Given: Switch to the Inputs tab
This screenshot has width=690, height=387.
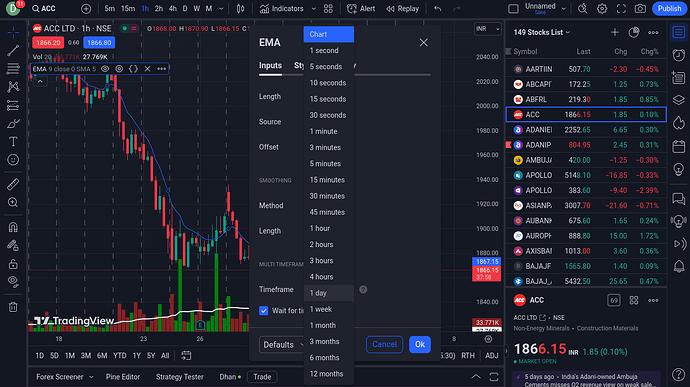Looking at the screenshot, I should click(x=270, y=66).
